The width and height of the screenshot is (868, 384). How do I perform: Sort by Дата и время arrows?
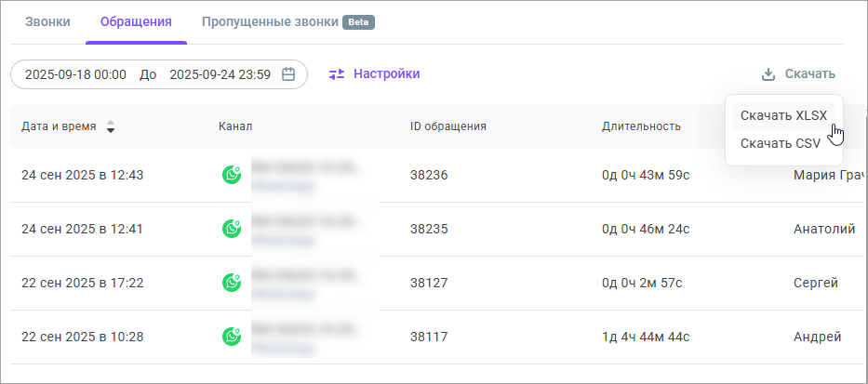click(x=111, y=126)
